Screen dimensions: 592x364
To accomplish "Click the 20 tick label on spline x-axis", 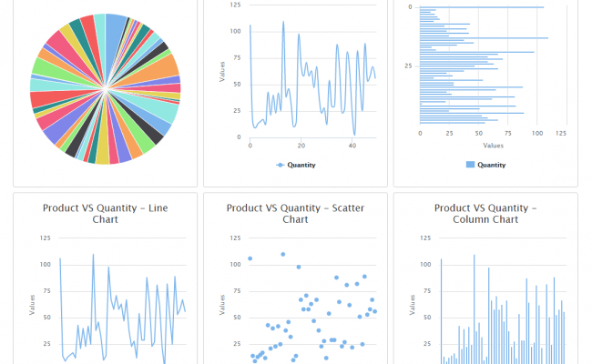I will pyautogui.click(x=301, y=146).
